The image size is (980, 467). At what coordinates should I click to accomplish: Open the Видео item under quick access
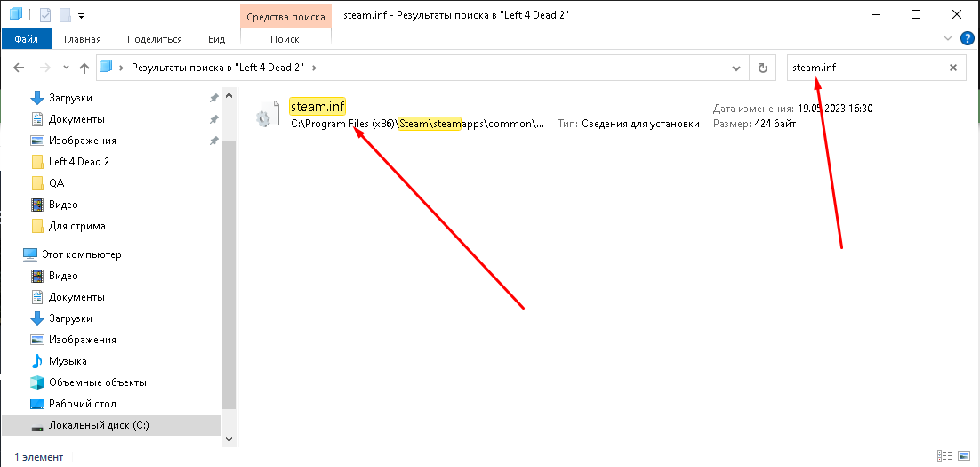[x=62, y=205]
